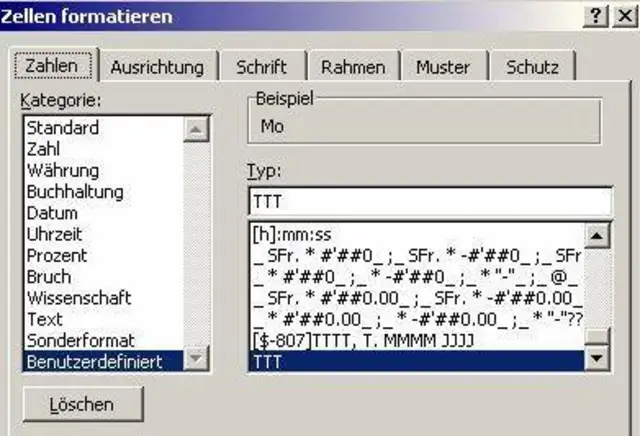640x436 pixels.
Task: Open the Rahmen tab
Action: [x=353, y=67]
